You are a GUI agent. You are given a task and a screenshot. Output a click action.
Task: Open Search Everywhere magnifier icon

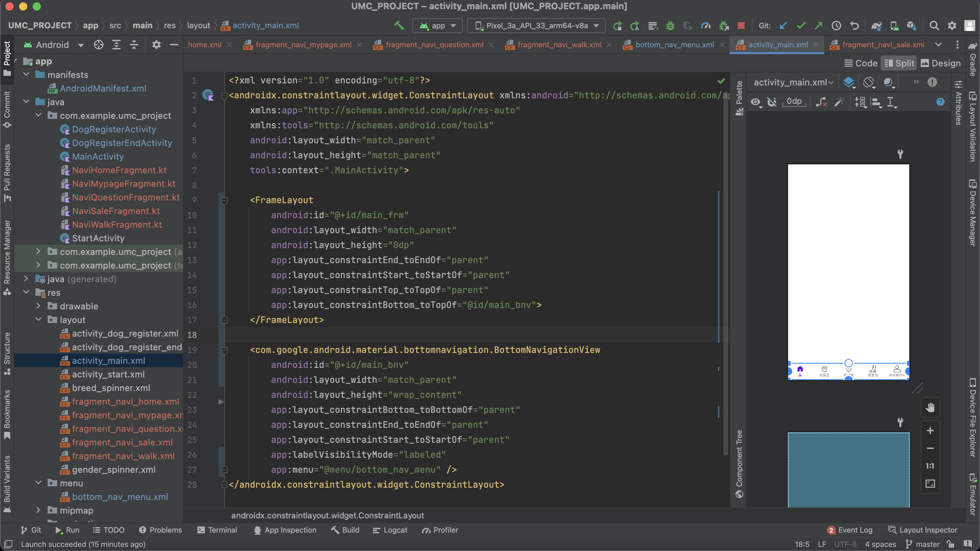[934, 26]
